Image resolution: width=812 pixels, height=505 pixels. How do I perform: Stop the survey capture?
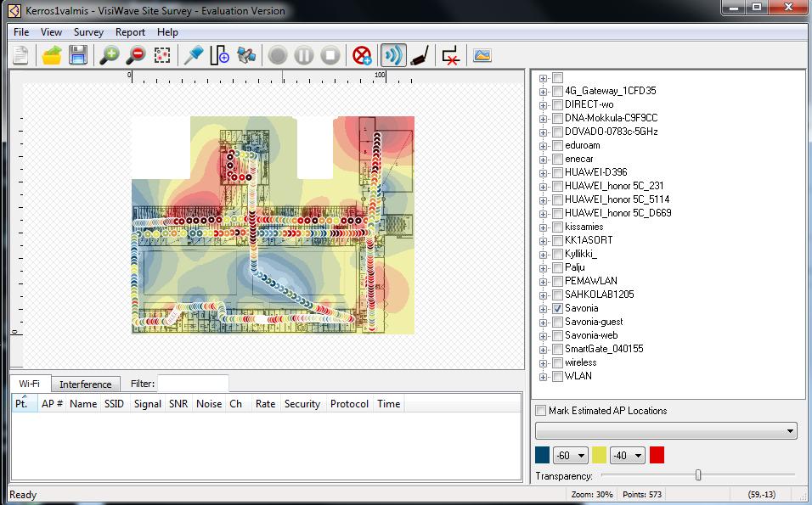(x=330, y=55)
